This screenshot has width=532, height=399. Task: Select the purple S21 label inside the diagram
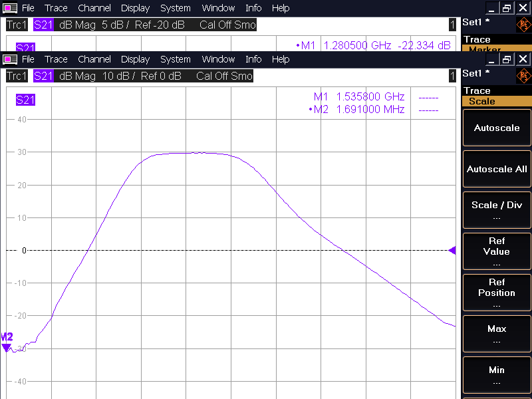[x=25, y=100]
